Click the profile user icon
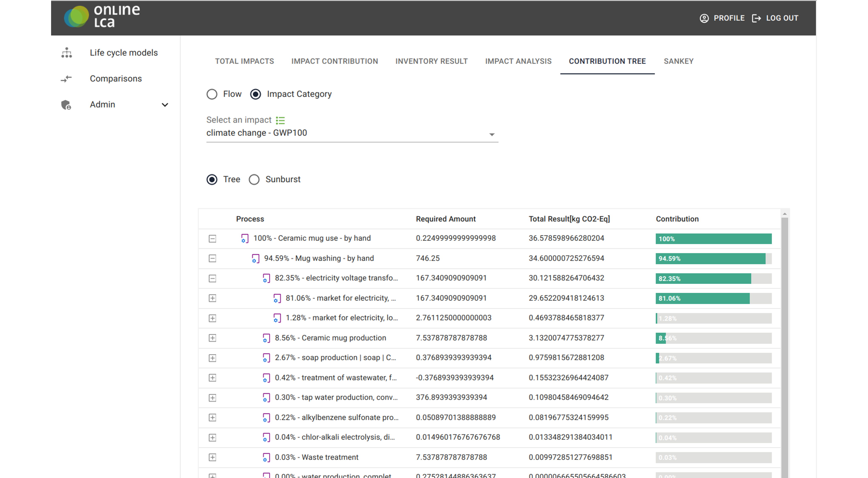Screen dimensions: 868x478 click(x=704, y=18)
